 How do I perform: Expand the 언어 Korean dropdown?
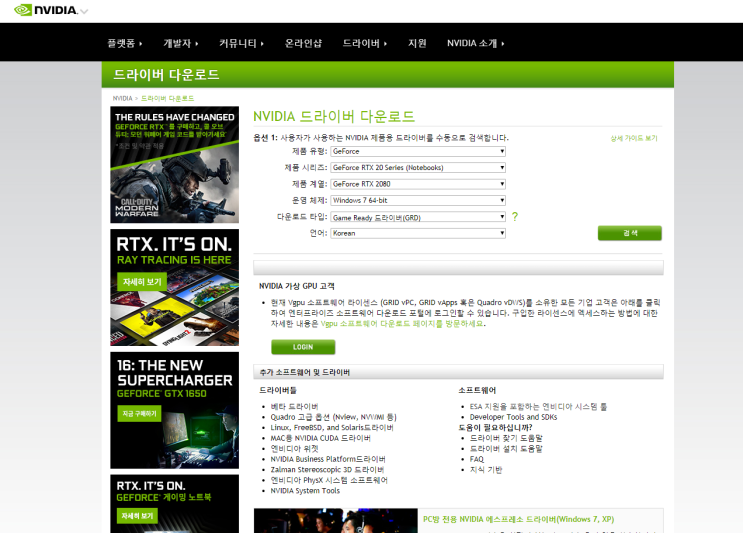click(x=418, y=233)
